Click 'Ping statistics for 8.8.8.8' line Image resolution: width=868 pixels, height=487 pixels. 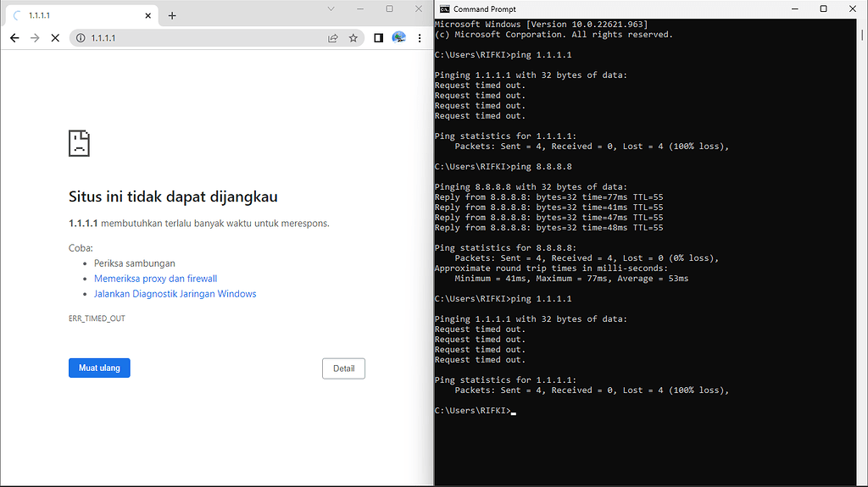click(505, 248)
